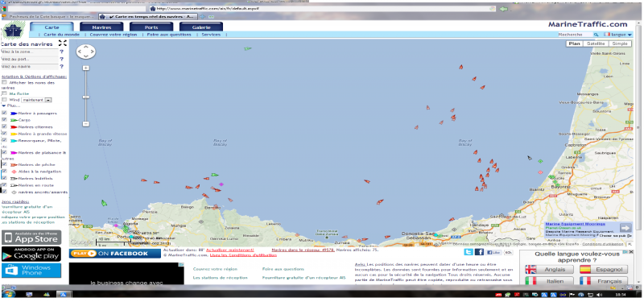This screenshot has height=302, width=644.
Task: Click the Twitter share icon
Action: tap(469, 252)
